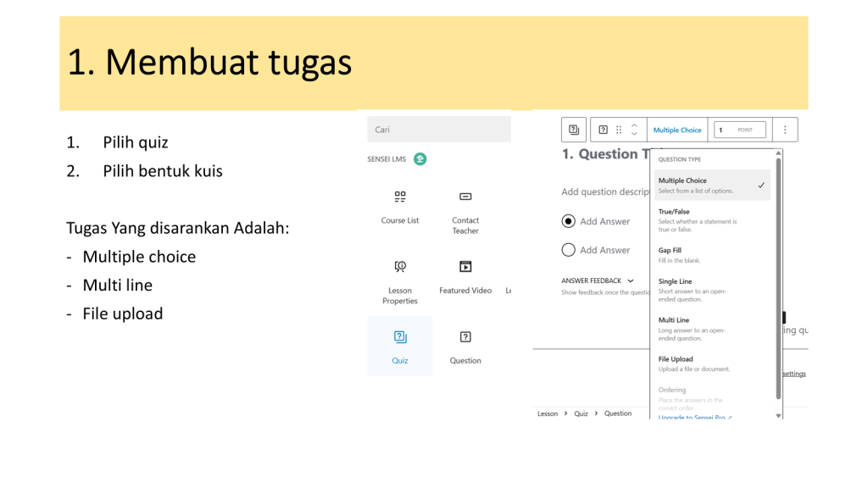Click Quiz in the breadcrumb path
This screenshot has height=488, width=868.
pyautogui.click(x=581, y=413)
